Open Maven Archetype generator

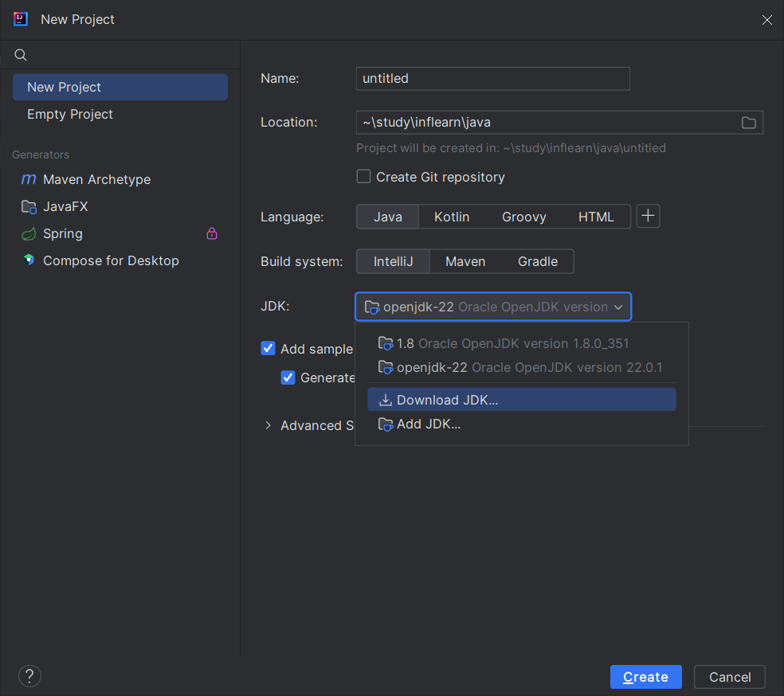point(120,179)
